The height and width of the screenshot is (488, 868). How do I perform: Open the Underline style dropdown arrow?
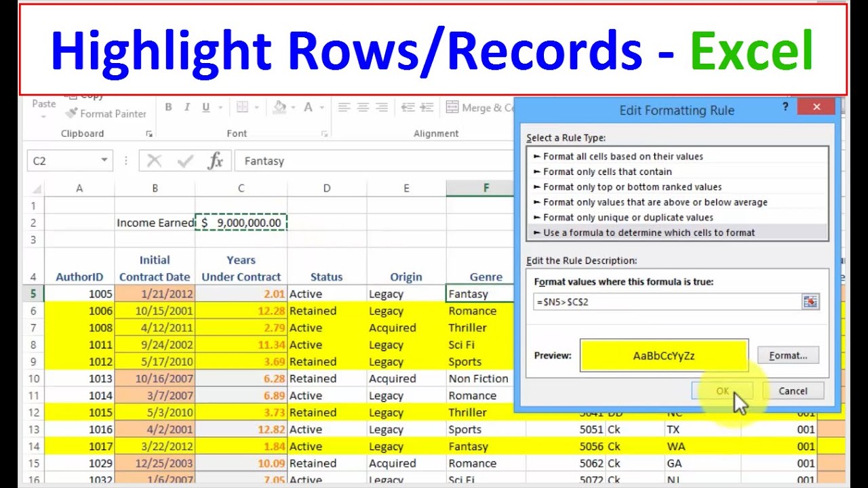click(x=220, y=107)
